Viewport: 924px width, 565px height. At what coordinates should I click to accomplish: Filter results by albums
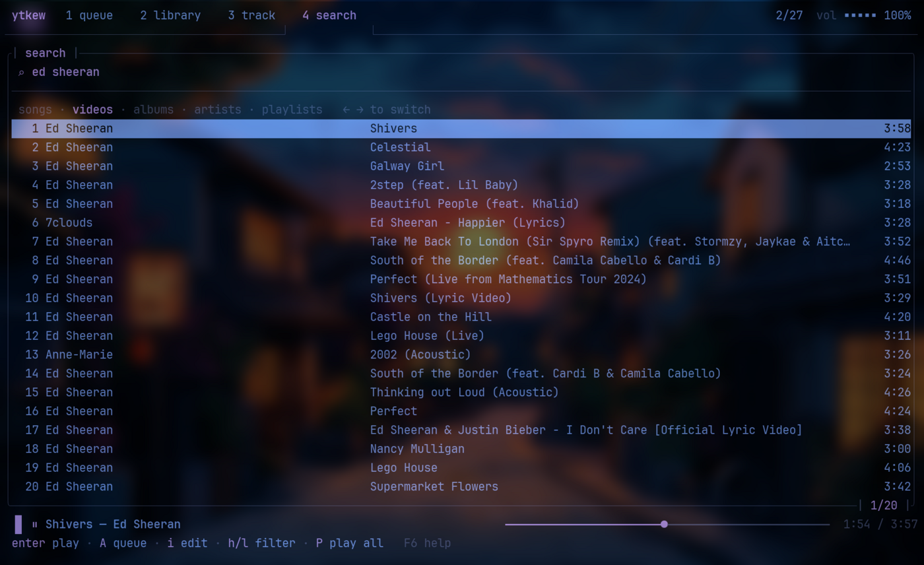pos(153,110)
